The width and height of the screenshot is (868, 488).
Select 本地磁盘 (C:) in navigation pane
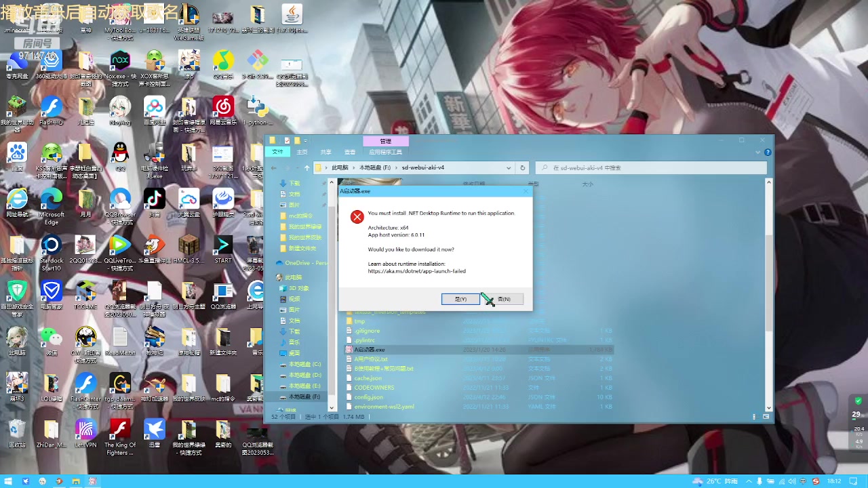300,364
